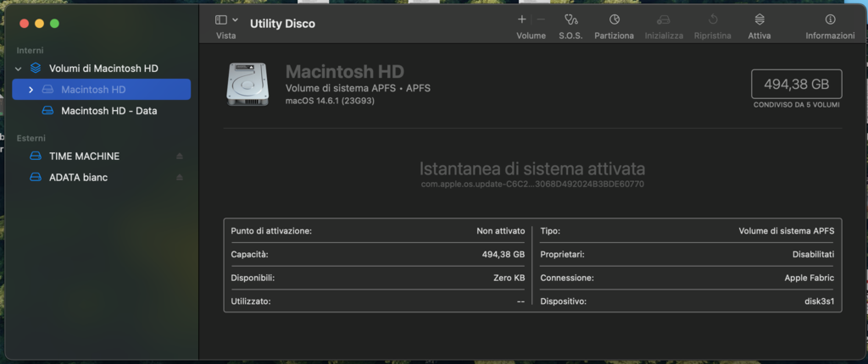Viewport: 868px width, 364px height.
Task: Click the Volume di sistema APFS subtitle
Action: click(358, 88)
